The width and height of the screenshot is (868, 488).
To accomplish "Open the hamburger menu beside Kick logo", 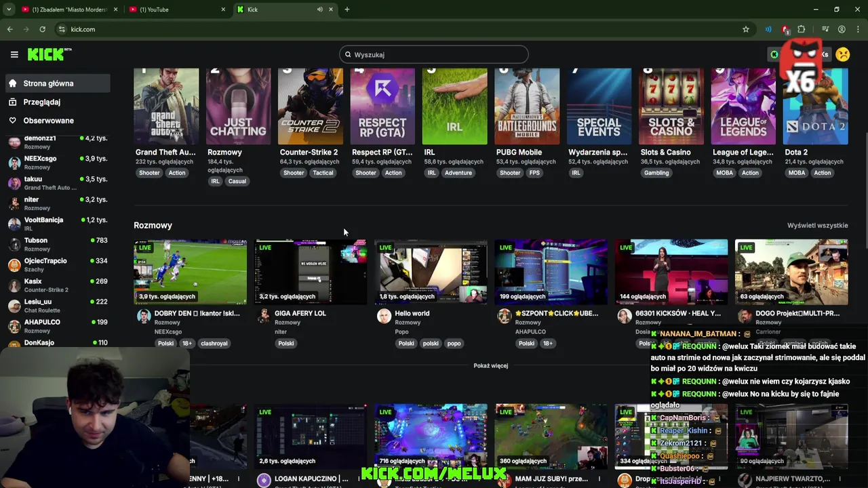I will pyautogui.click(x=14, y=54).
